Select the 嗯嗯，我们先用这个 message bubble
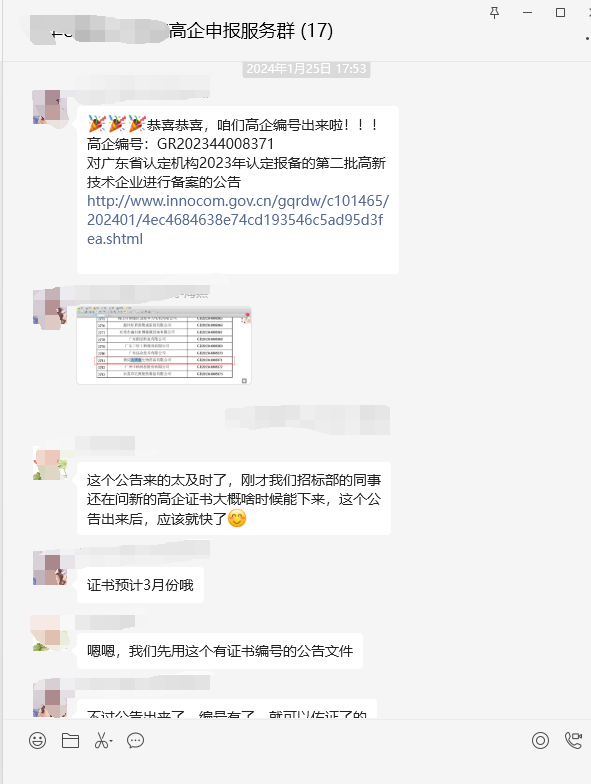591x784 pixels. pos(220,651)
